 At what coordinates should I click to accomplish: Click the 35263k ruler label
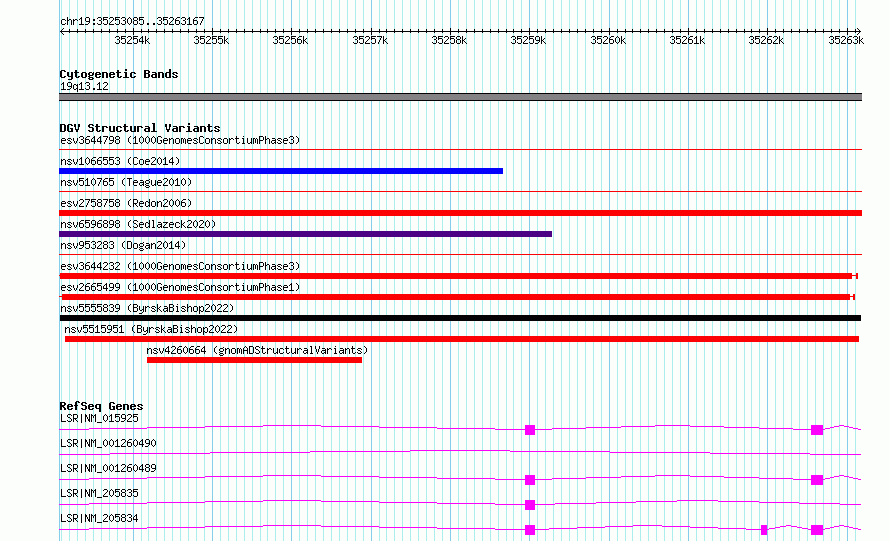[x=846, y=40]
